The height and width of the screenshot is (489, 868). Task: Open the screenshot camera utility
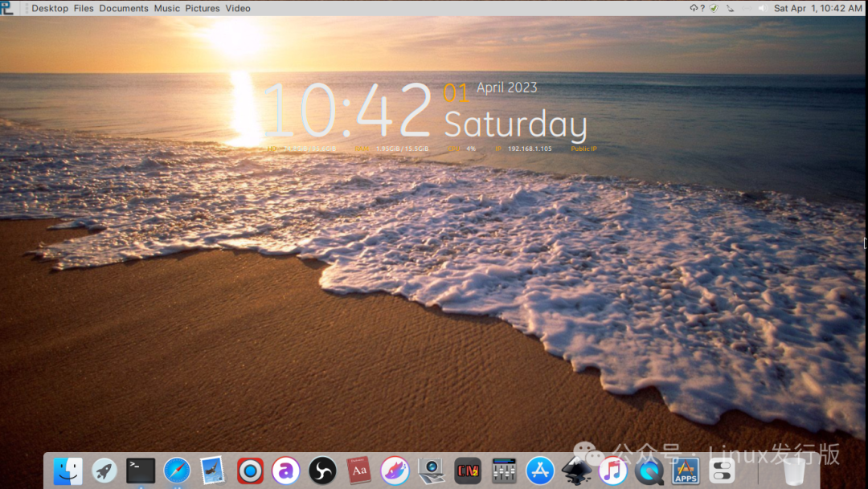pyautogui.click(x=430, y=471)
